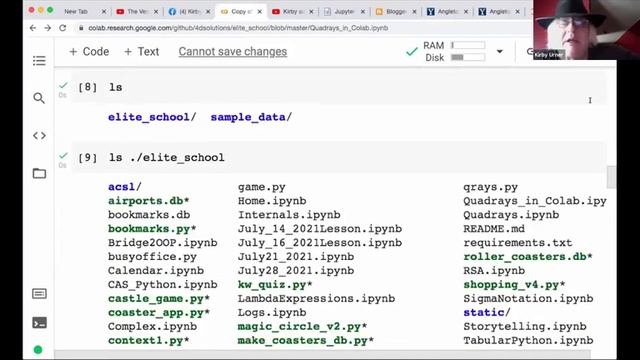This screenshot has height=360, width=640.
Task: Click the webcam video thumbnail
Action: click(x=587, y=30)
